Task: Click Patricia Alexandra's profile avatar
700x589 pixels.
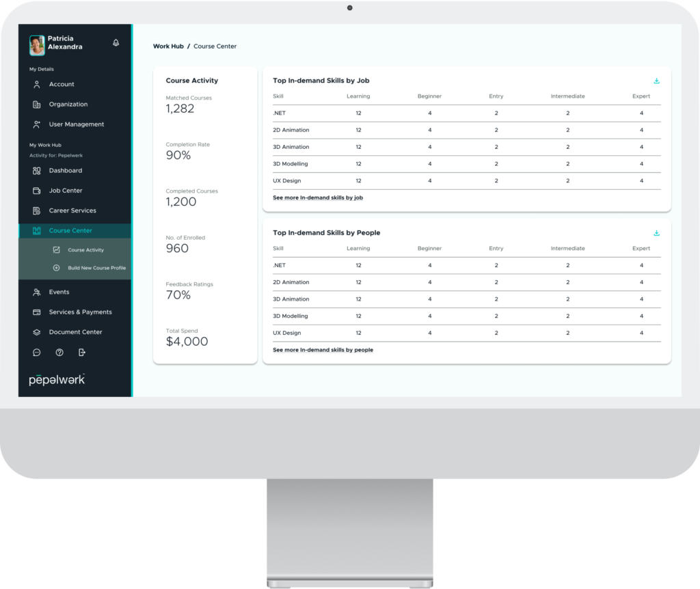Action: point(37,45)
